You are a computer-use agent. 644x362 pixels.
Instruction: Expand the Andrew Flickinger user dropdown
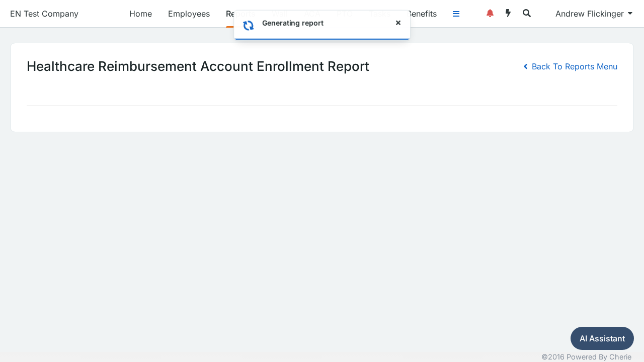[594, 14]
